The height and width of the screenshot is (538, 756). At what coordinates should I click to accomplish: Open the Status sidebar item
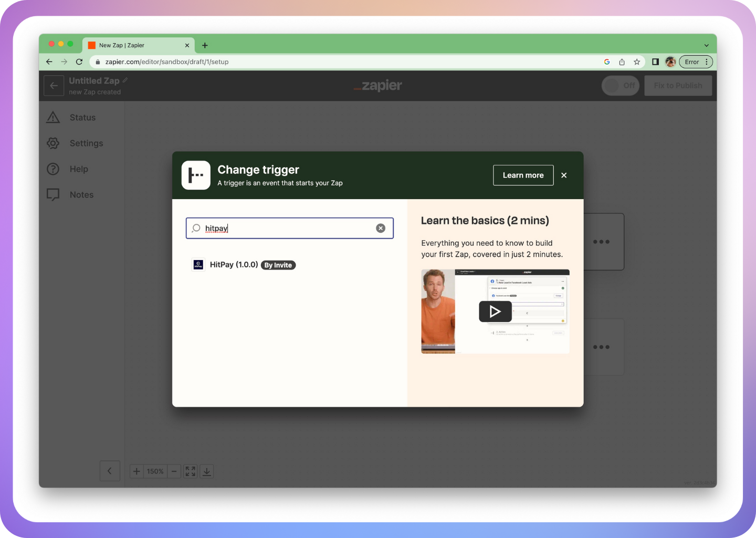(71, 118)
